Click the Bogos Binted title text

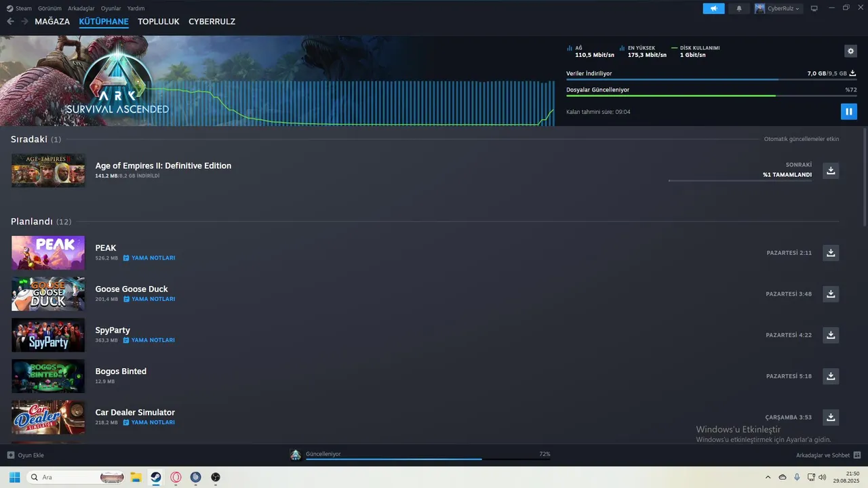(121, 371)
